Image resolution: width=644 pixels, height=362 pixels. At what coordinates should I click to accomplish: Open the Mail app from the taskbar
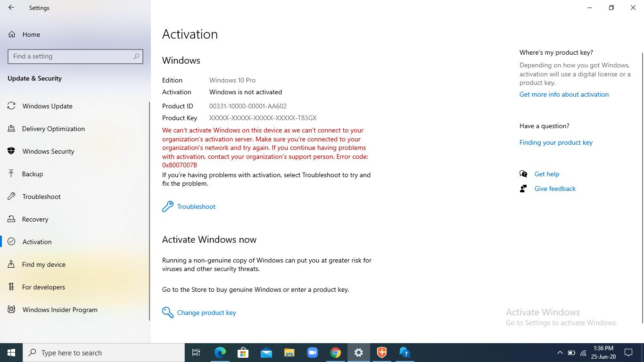(266, 353)
